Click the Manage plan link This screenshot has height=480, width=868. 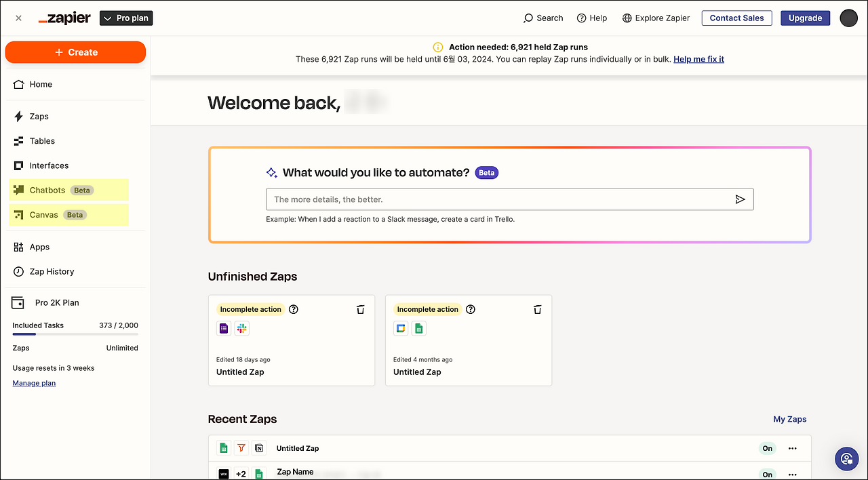(x=34, y=383)
